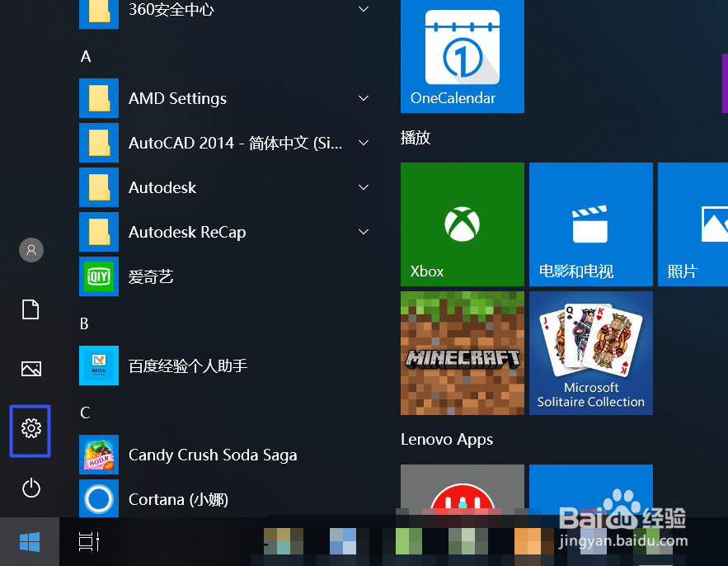Click the Power button icon

click(31, 488)
